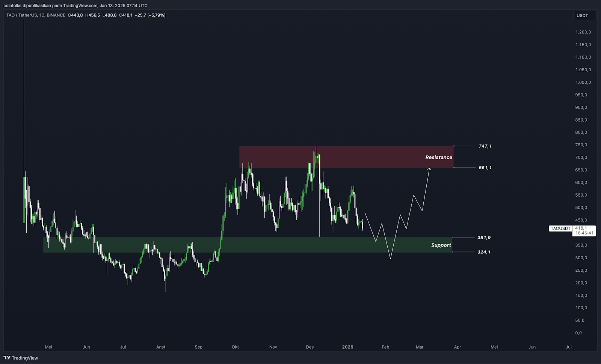This screenshot has width=601, height=364.
Task: Click the high value H456,5
Action: click(x=93, y=15)
